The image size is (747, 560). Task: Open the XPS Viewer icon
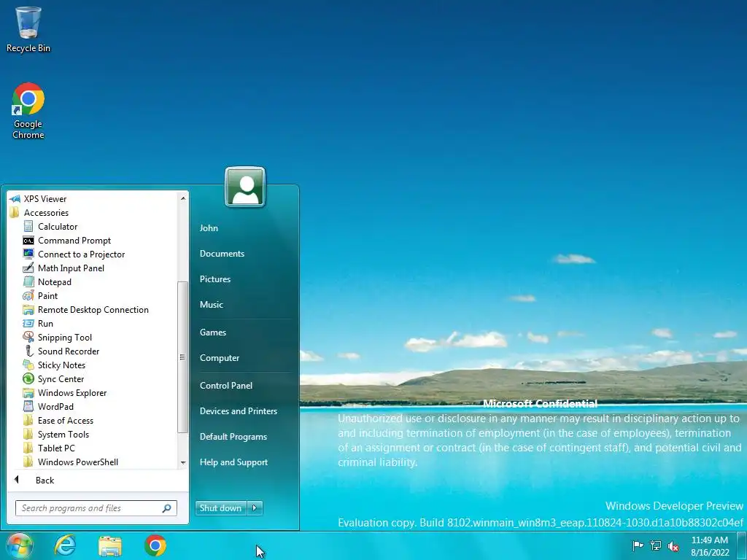click(15, 199)
